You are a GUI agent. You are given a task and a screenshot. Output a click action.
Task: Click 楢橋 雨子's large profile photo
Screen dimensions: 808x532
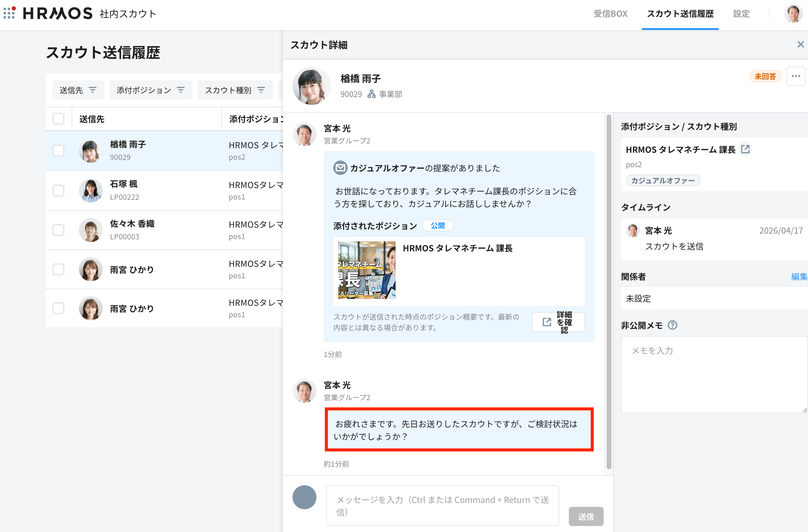tap(311, 86)
